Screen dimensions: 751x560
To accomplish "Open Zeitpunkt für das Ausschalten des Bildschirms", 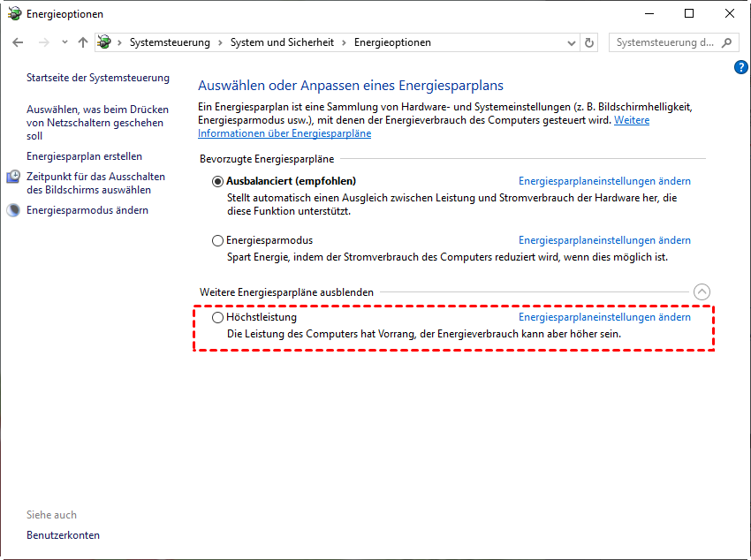I will [95, 183].
